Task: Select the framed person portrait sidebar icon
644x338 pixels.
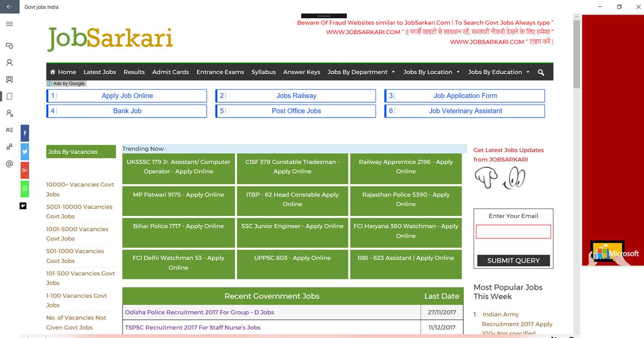Action: click(x=9, y=80)
